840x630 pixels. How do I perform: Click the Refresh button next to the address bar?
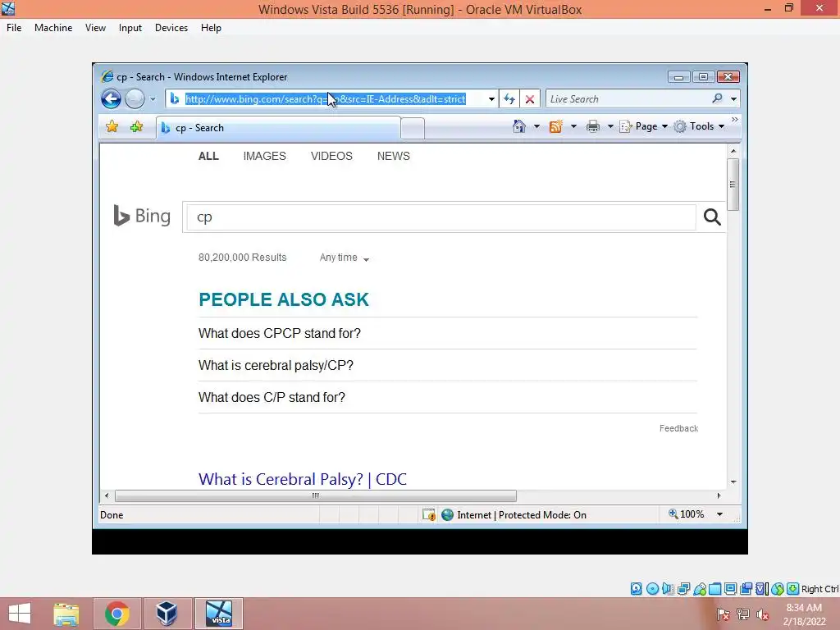pos(509,98)
